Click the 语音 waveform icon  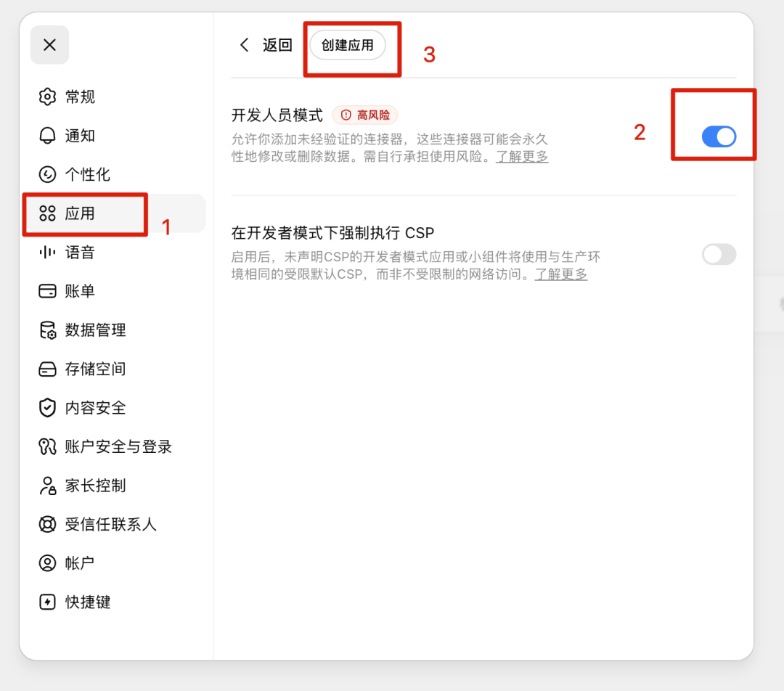click(47, 252)
